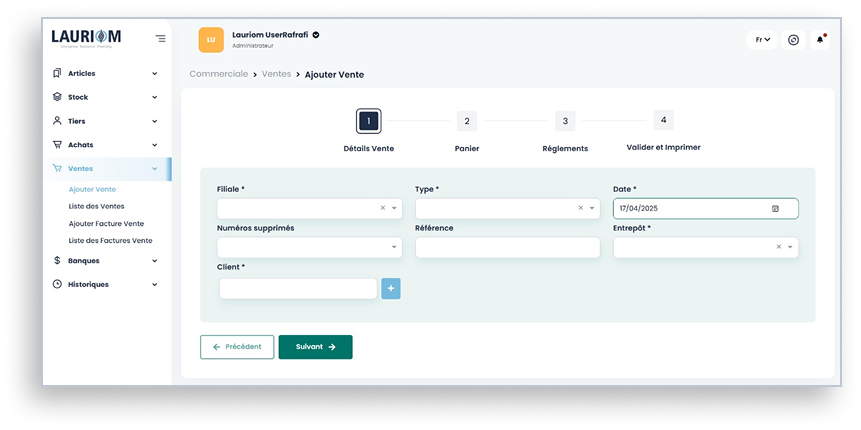Open the calendar icon in Date field

tap(775, 209)
